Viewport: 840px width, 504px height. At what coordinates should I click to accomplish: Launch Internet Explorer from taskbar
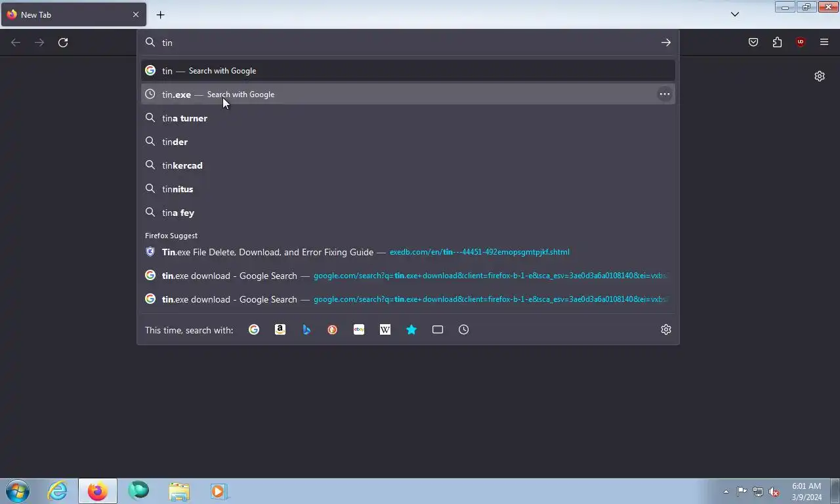58,491
